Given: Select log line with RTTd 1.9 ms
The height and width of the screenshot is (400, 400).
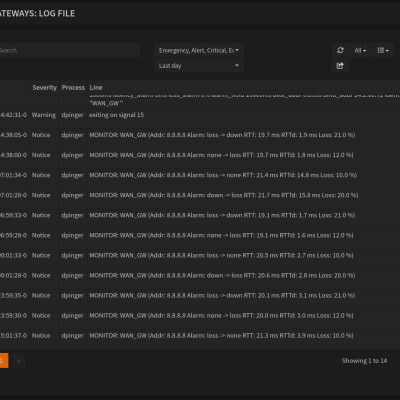Looking at the screenshot, I should pyautogui.click(x=222, y=135).
